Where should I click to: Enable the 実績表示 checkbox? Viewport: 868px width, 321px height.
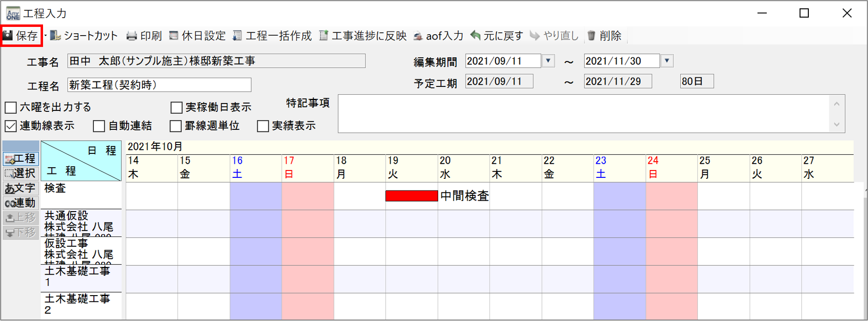[263, 126]
